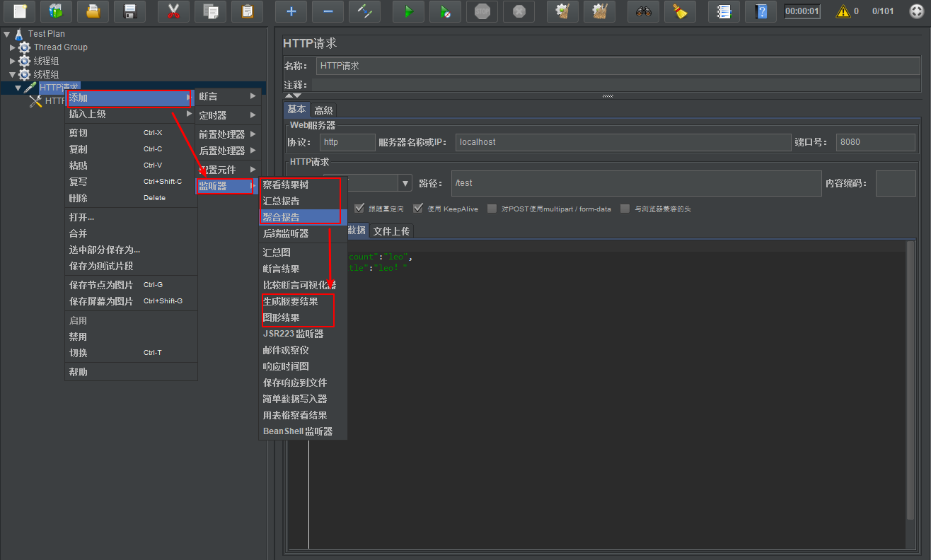Enable 与浏览器兼容的头 checkbox
931x560 pixels.
coord(625,209)
